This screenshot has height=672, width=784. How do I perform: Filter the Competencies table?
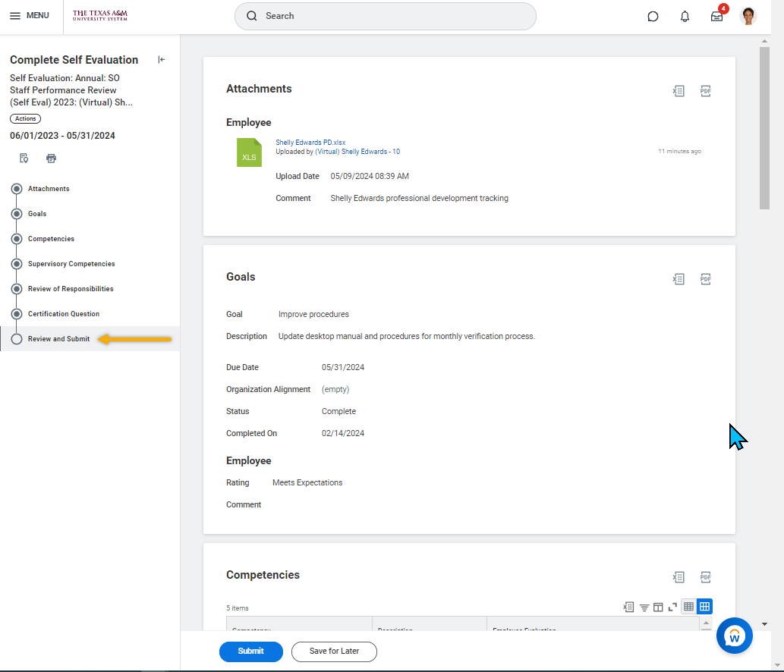pos(644,607)
